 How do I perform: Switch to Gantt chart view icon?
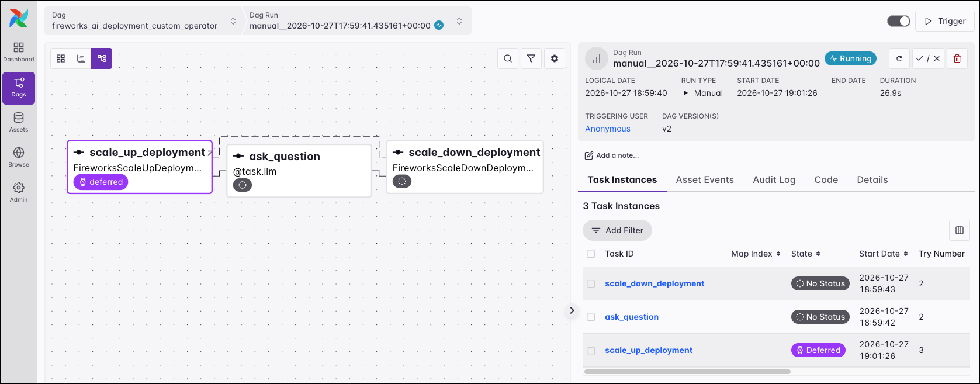[x=81, y=58]
